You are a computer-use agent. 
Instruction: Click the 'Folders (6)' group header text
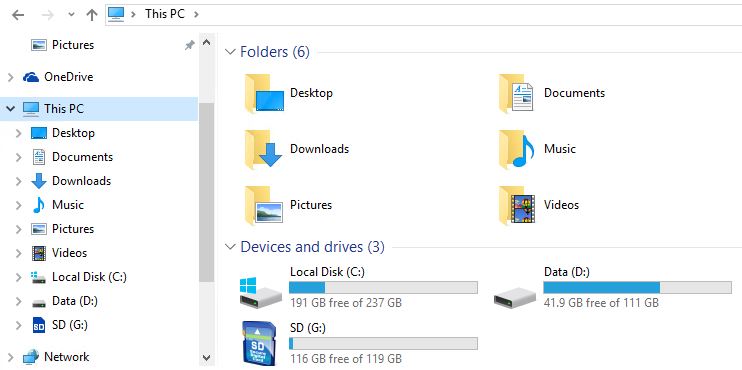(x=275, y=52)
